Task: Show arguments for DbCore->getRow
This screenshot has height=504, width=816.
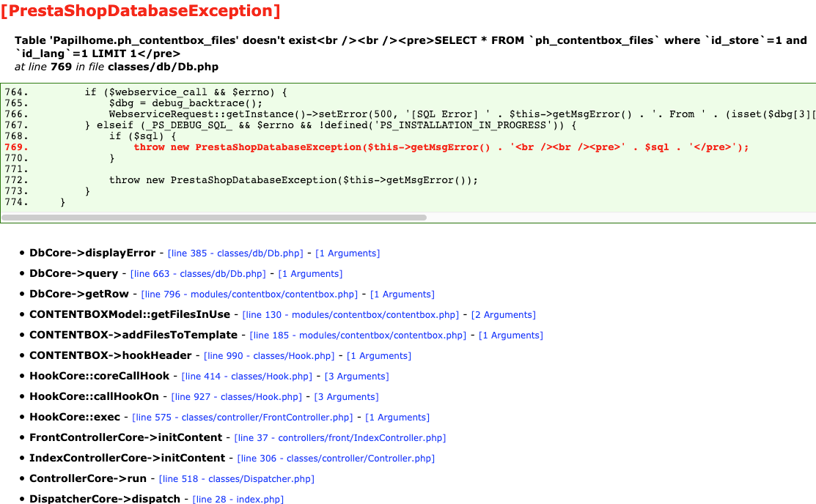Action: 403,294
